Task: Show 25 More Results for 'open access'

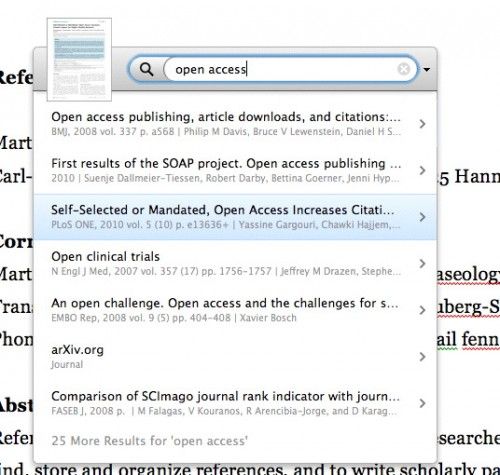Action: pyautogui.click(x=150, y=441)
